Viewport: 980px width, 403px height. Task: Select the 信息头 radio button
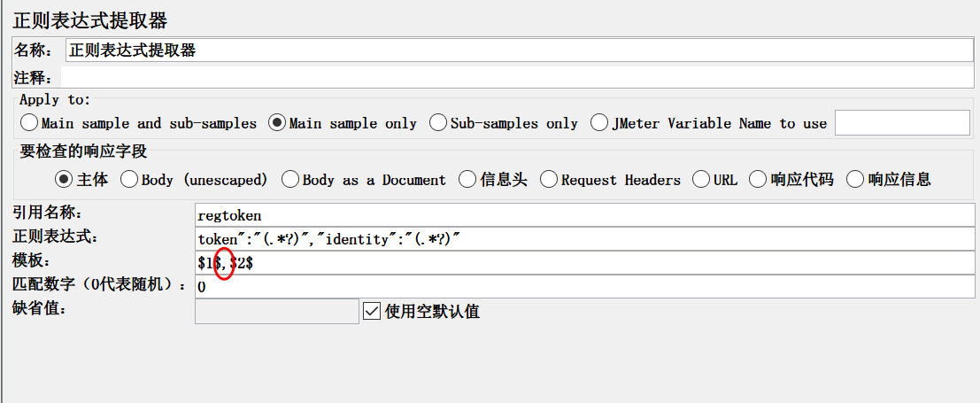tap(467, 180)
